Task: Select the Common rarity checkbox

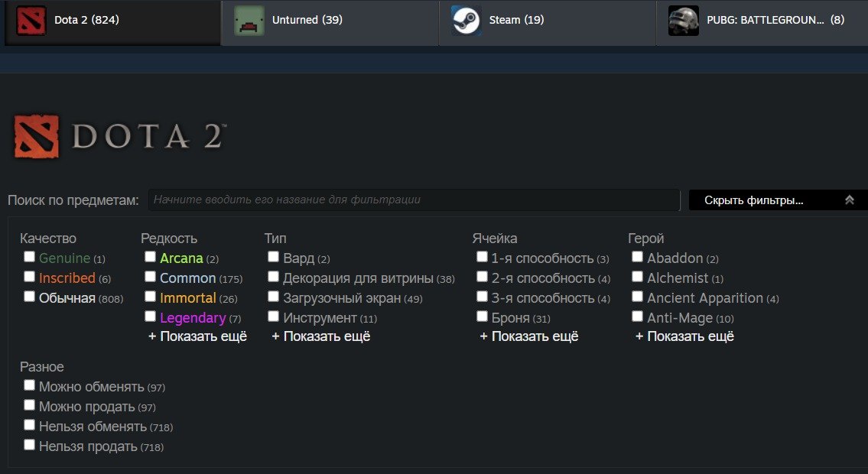Action: 150,277
